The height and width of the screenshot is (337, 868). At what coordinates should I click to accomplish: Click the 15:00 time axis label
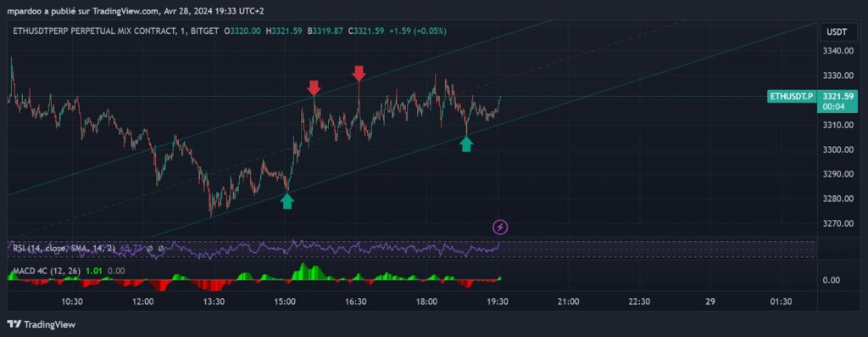click(285, 302)
